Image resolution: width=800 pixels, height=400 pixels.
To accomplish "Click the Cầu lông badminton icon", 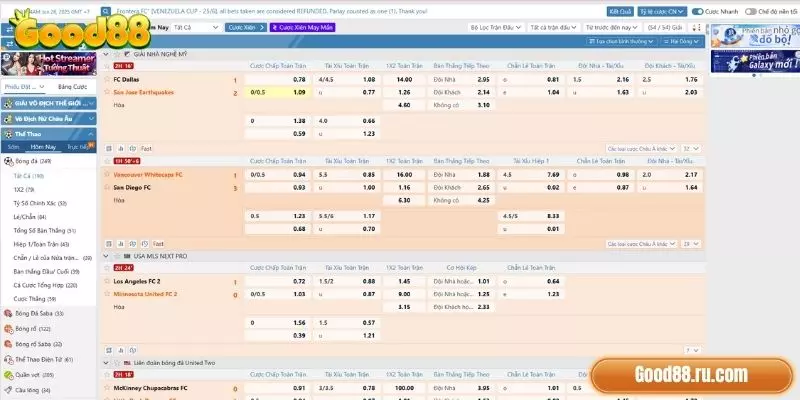I will tap(8, 391).
